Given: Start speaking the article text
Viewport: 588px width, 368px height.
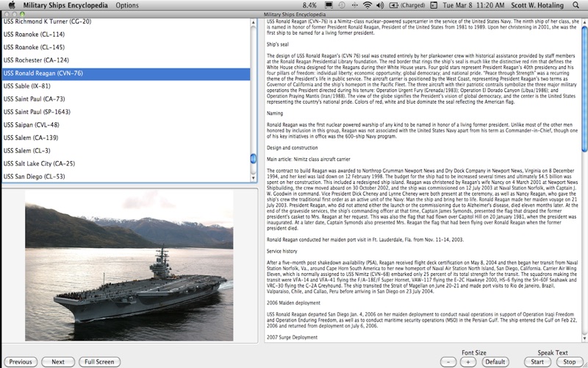Looking at the screenshot, I should coord(537,362).
